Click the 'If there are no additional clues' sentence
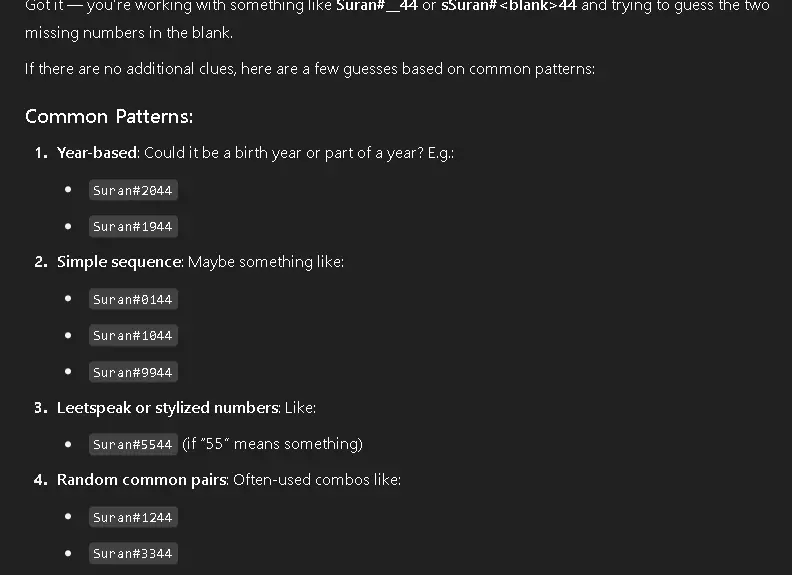The height and width of the screenshot is (575, 792). [310, 69]
